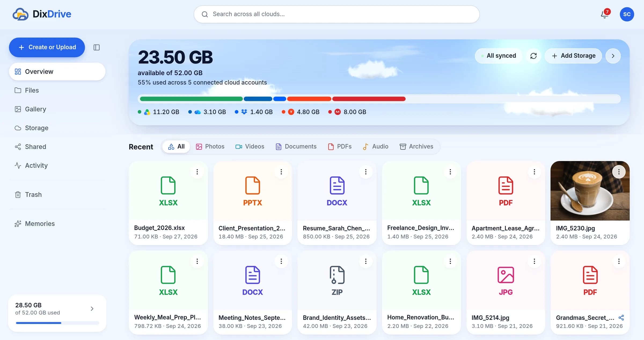
Task: Open the notifications bell
Action: click(x=605, y=14)
